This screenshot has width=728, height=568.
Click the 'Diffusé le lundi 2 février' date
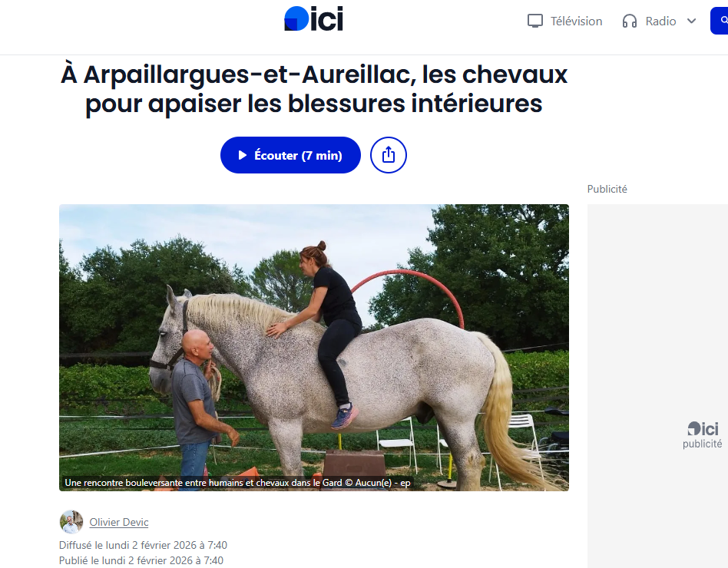click(x=143, y=545)
